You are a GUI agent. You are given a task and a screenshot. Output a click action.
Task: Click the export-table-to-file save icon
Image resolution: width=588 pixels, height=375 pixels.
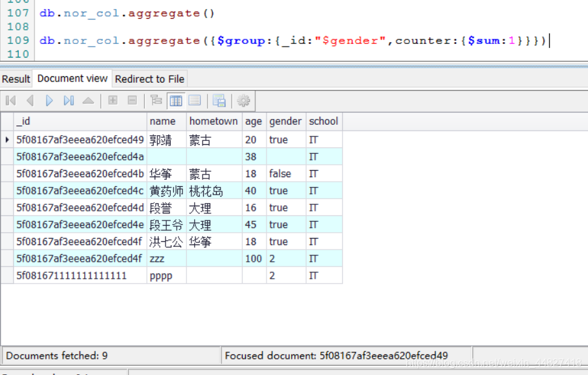tap(219, 100)
